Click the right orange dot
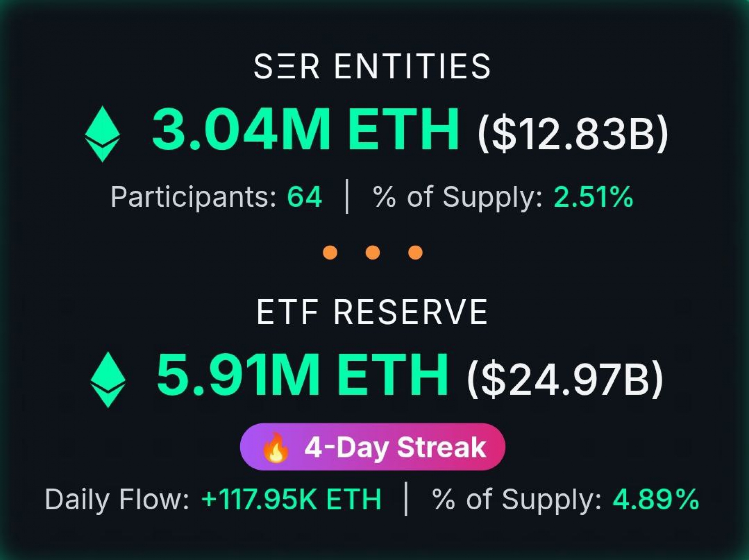This screenshot has height=560, width=749. 415,252
